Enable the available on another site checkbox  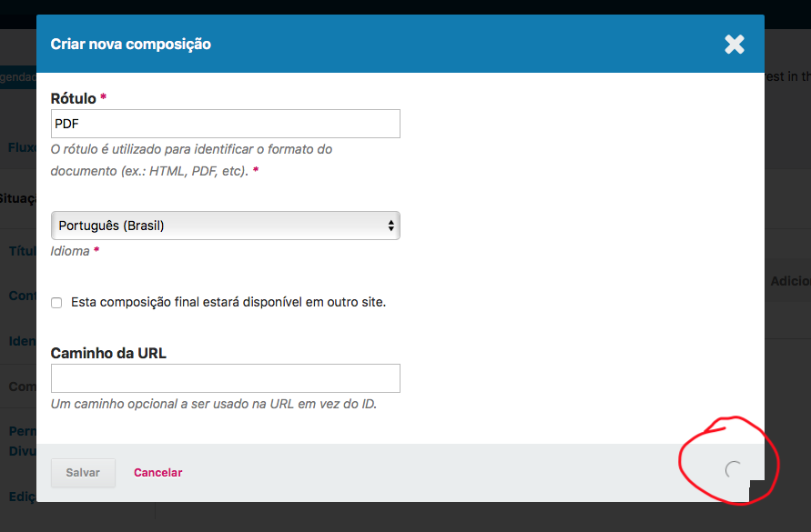[56, 303]
